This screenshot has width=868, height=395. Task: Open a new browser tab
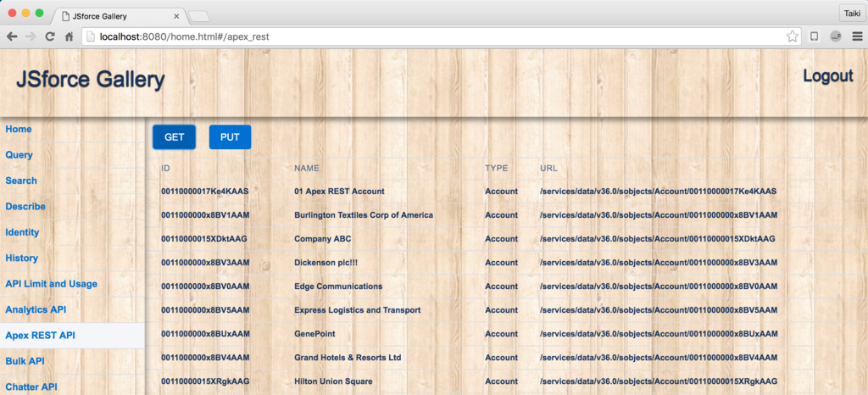coord(198,17)
